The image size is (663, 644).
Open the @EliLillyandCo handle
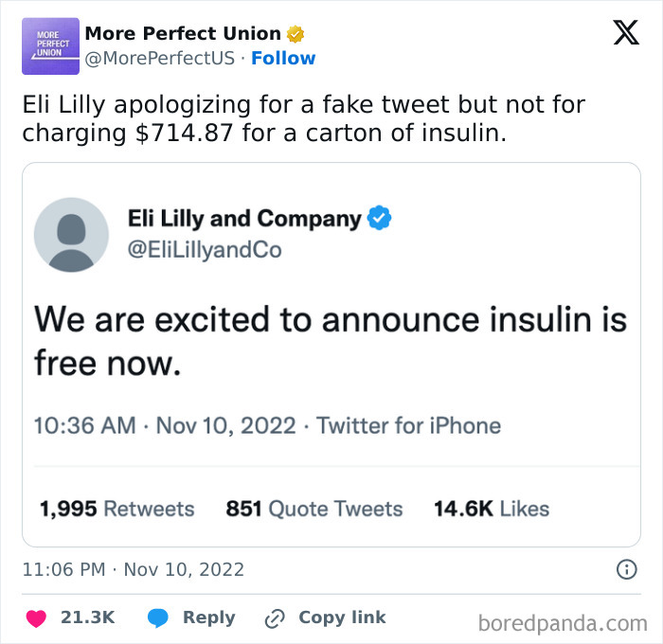point(205,249)
